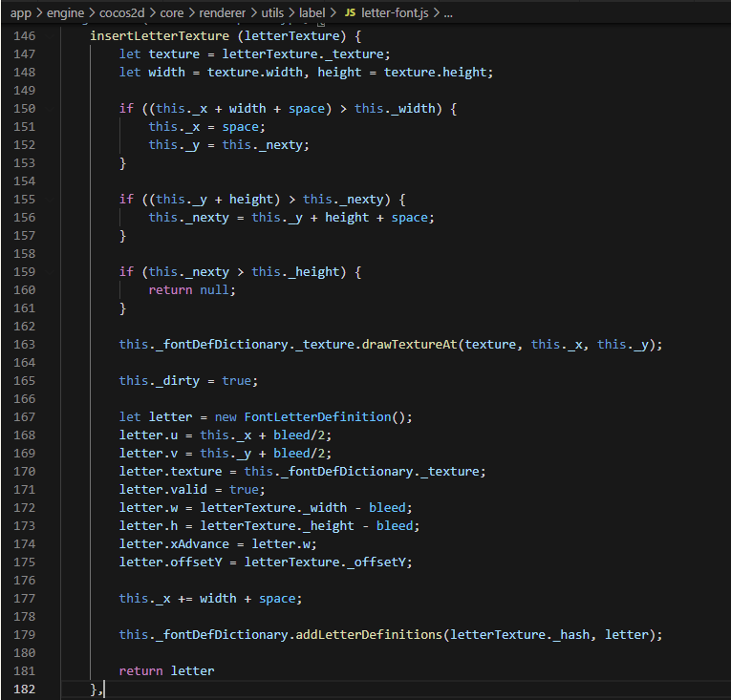Click 'letterTexture._offsetY' on line 175
The height and width of the screenshot is (700, 731).
325,562
